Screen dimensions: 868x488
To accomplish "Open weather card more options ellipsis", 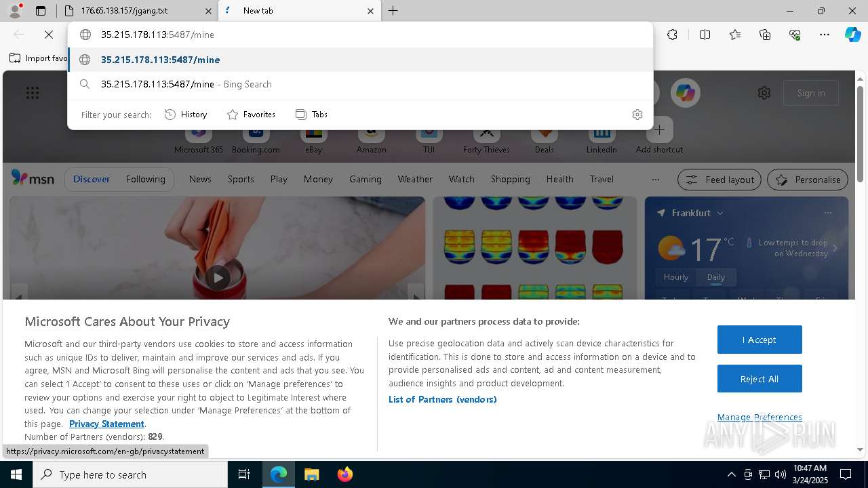I will pos(827,213).
